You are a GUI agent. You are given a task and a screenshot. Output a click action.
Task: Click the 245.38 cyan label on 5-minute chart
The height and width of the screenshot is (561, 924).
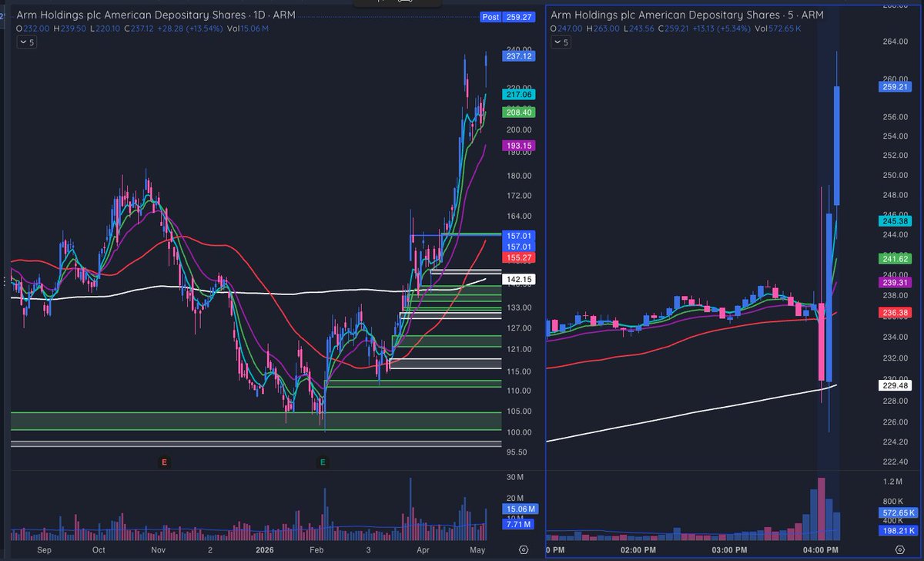pyautogui.click(x=894, y=220)
